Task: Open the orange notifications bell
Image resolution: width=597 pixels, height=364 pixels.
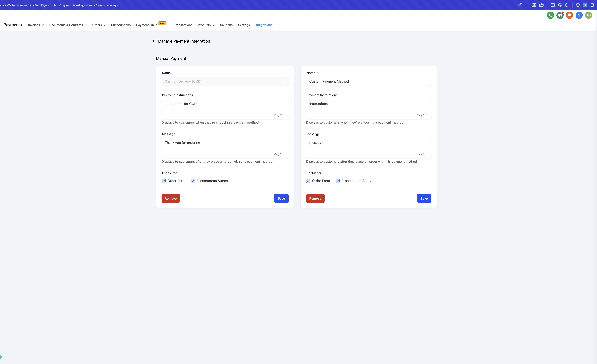Action: 569,15
